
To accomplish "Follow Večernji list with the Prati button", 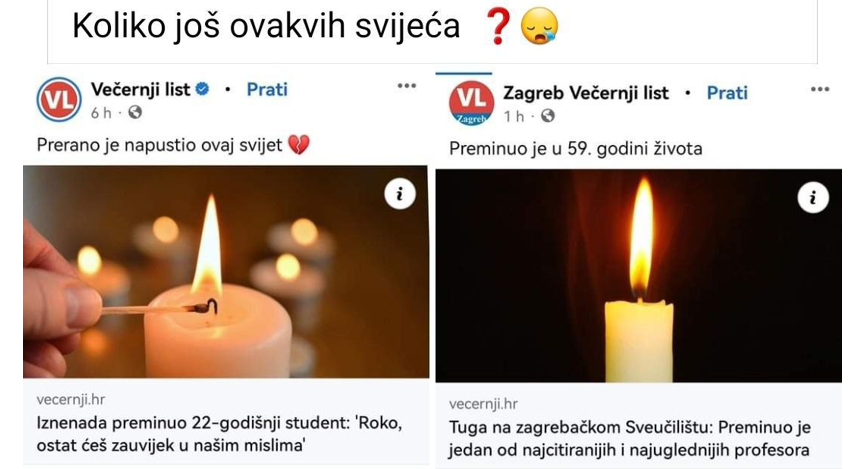I will pos(267,89).
